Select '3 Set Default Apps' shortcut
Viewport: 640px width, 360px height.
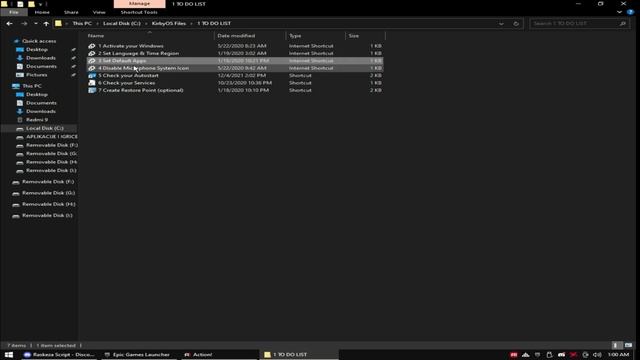[235, 61]
